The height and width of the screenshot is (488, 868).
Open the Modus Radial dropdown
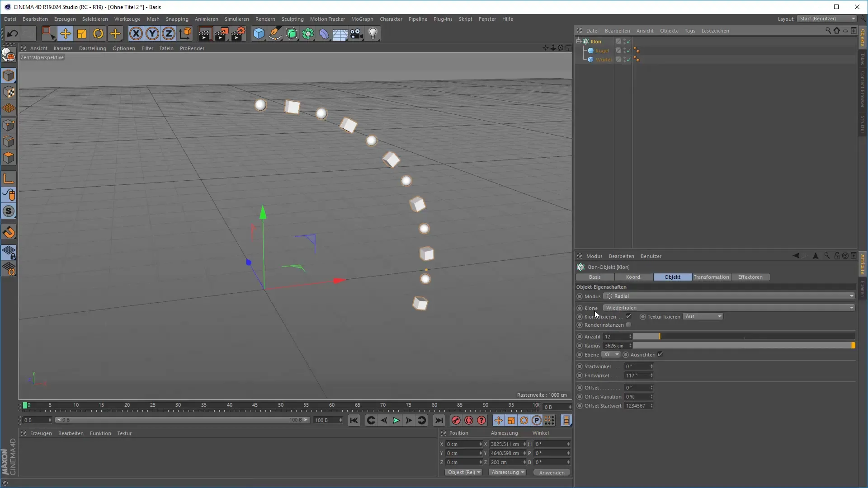tap(729, 296)
